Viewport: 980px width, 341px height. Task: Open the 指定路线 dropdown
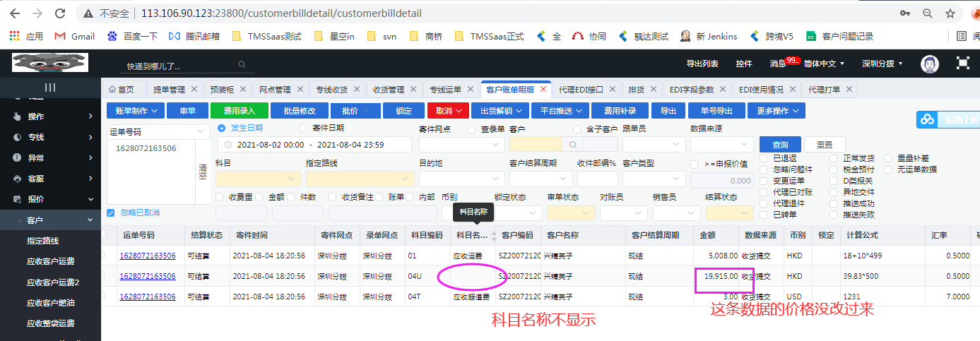(x=360, y=179)
